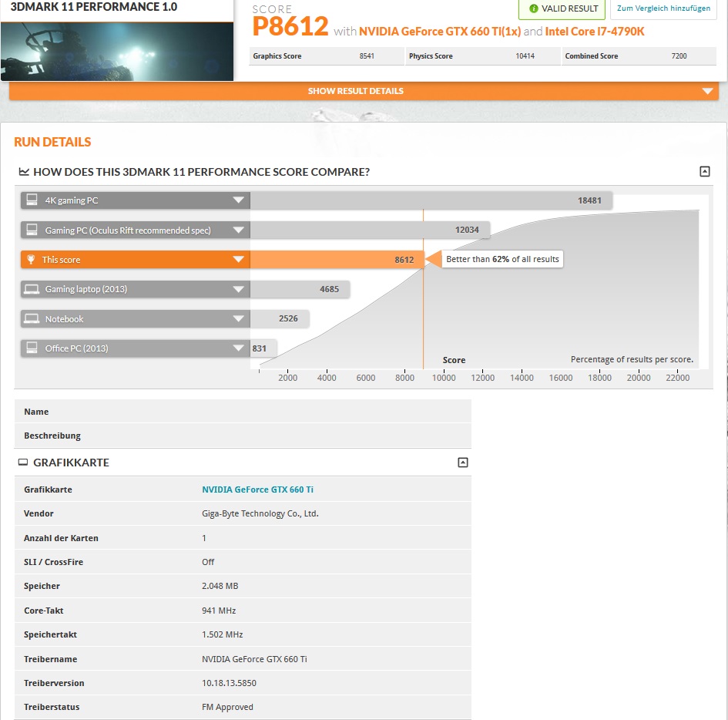Screen dimensions: 728x720
Task: Click the Office PC (2013) monitor icon
Action: click(32, 348)
